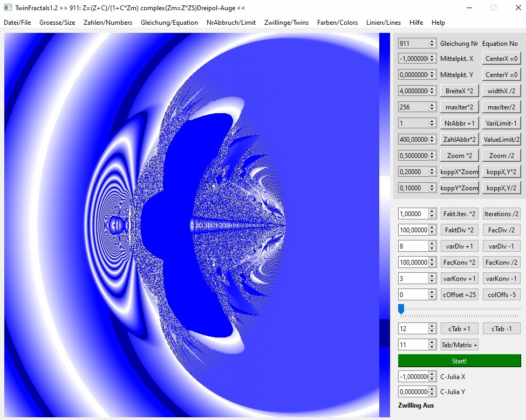
Task: Click the Zoom *2 button
Action: click(459, 155)
